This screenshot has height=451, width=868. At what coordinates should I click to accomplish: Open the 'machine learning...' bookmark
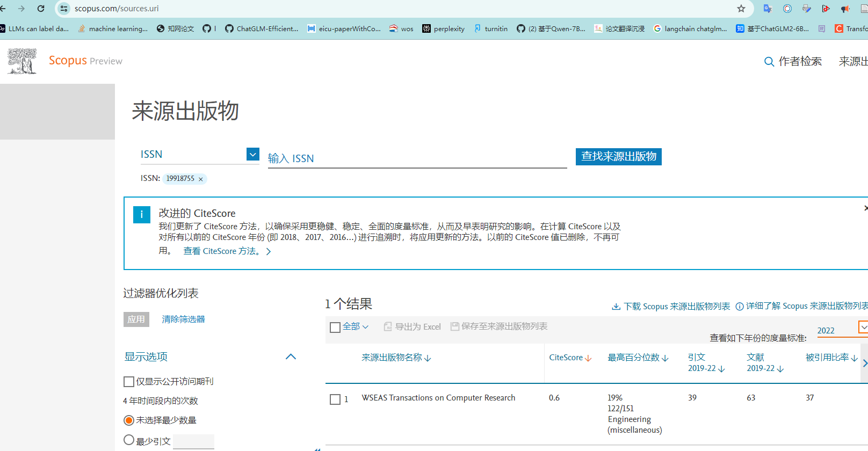113,28
